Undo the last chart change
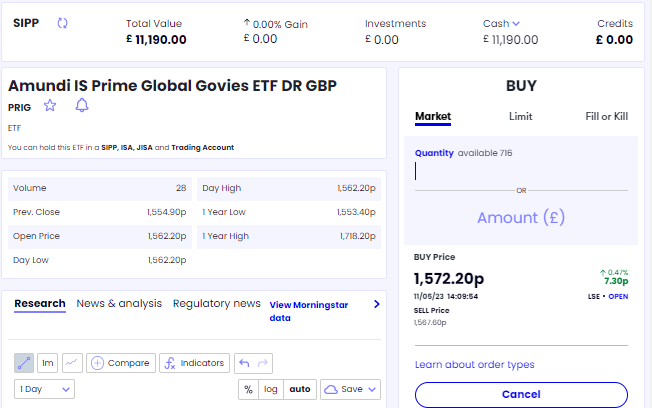Viewport: 652px width, 408px height. coord(244,363)
